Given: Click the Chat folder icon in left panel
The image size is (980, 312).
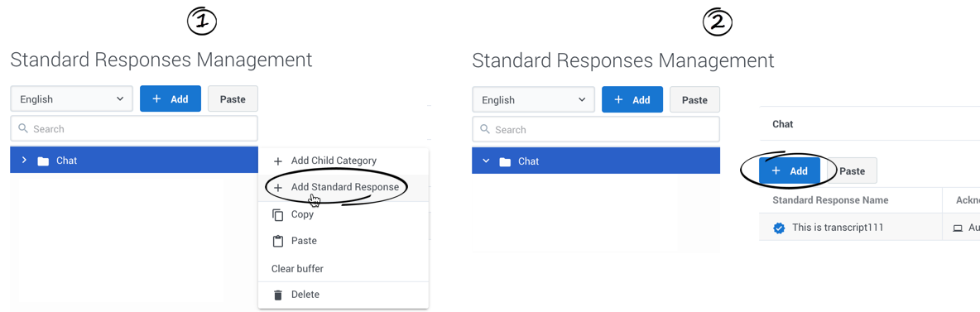Looking at the screenshot, I should coord(43,161).
